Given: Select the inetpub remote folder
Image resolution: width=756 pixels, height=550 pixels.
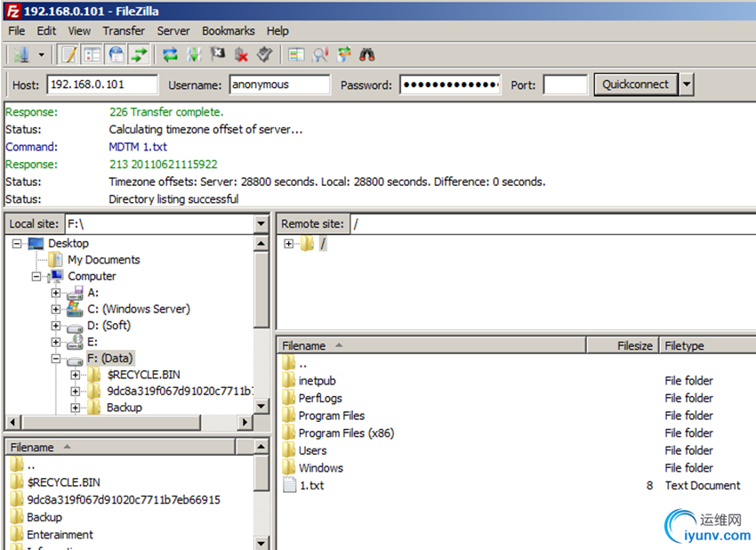Looking at the screenshot, I should click(x=317, y=381).
